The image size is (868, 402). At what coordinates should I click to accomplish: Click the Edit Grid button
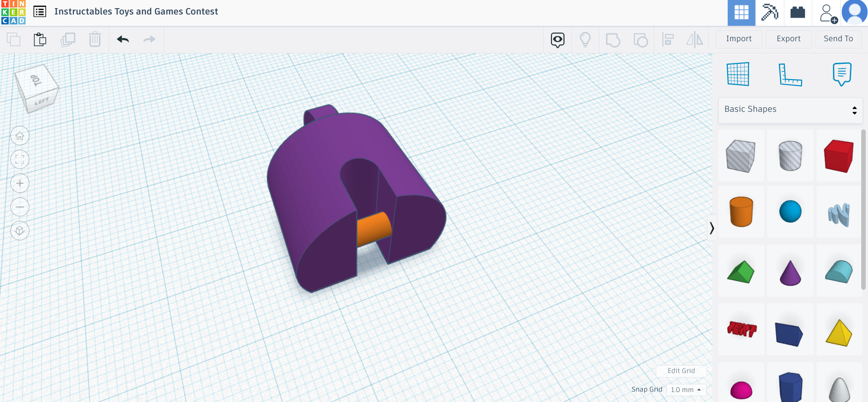681,371
